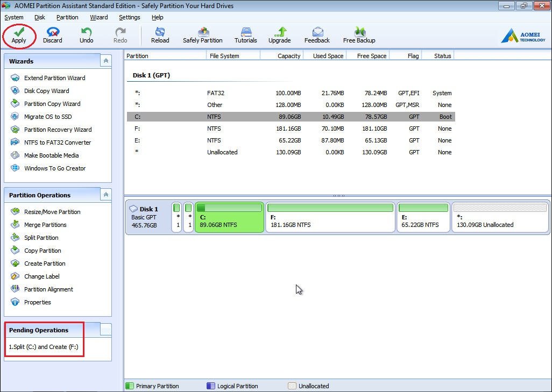Screen dimensions: 552x392
Task: Collapse the Pending Operations panel
Action: [105, 330]
